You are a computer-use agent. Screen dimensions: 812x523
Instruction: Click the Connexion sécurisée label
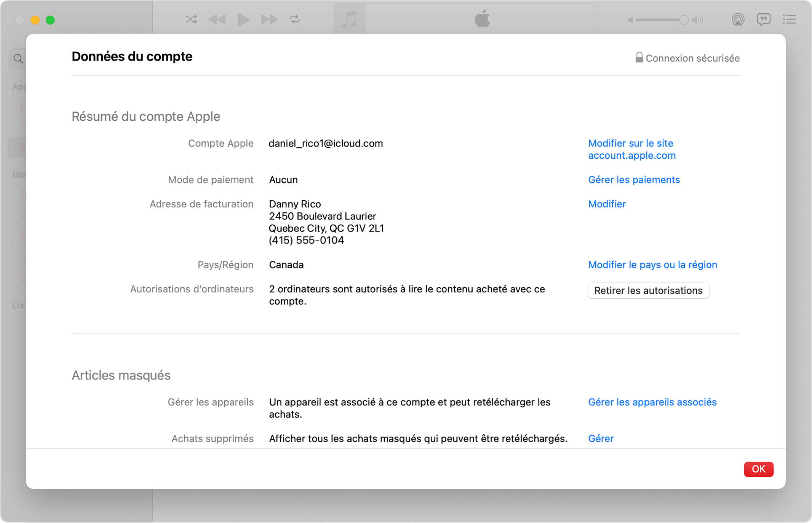click(x=692, y=58)
